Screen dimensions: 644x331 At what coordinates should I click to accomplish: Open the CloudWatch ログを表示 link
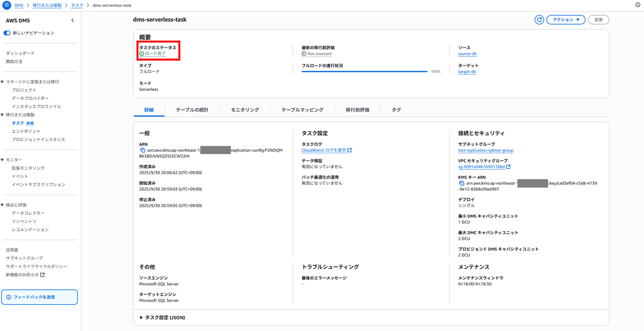(x=324, y=150)
